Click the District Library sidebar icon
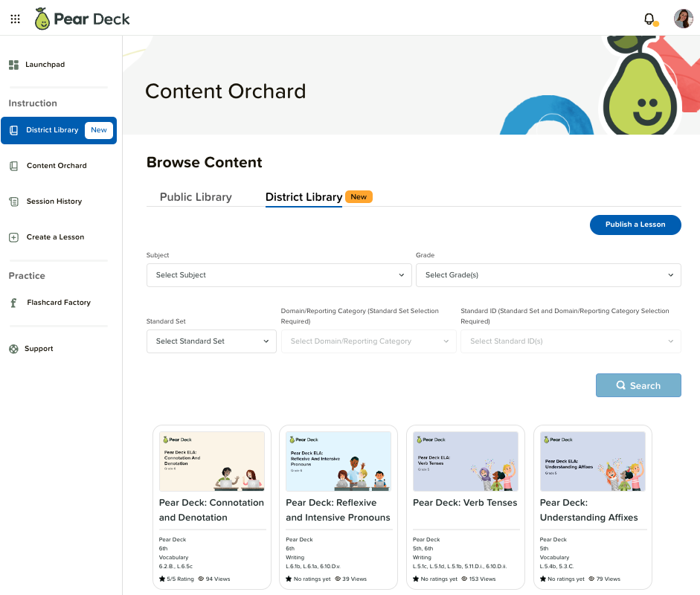This screenshot has height=595, width=700. (x=13, y=129)
